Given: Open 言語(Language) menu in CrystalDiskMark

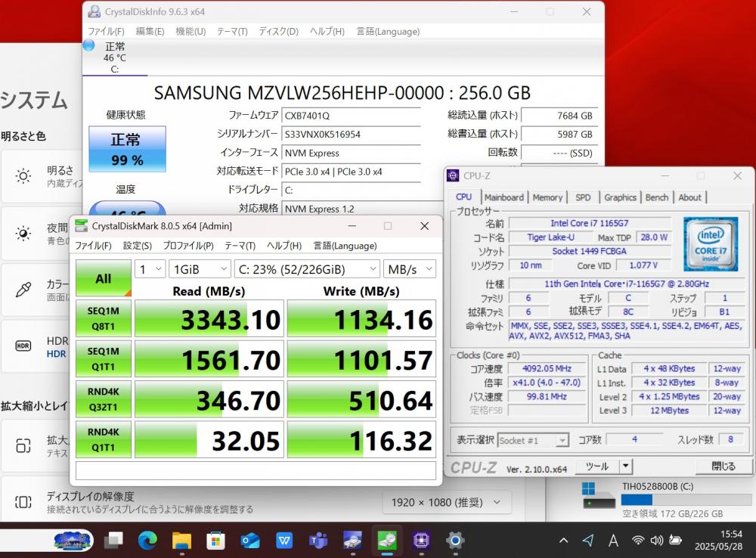Looking at the screenshot, I should tap(345, 246).
